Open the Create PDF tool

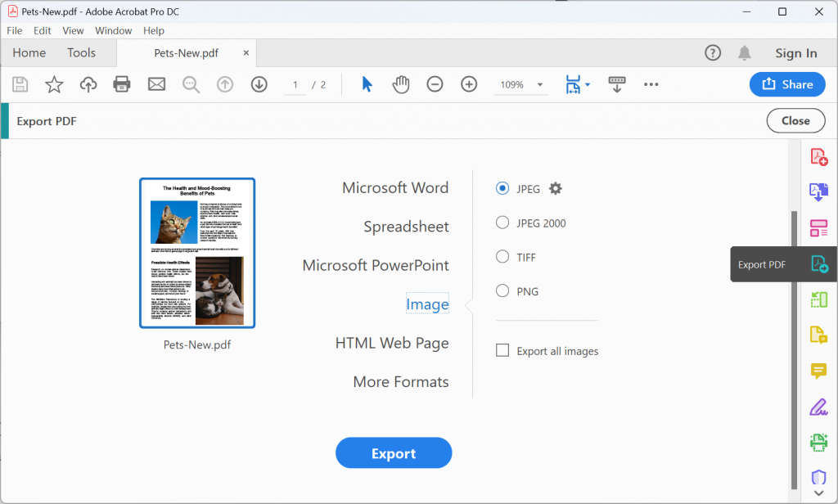coord(819,155)
